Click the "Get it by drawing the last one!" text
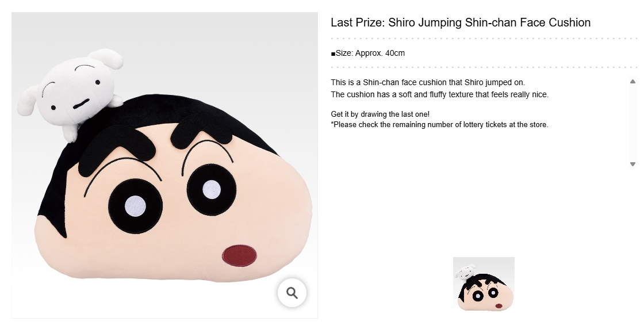 [380, 114]
